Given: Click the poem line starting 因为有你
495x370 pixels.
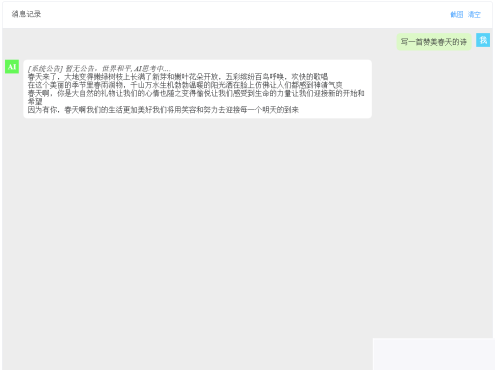Looking at the screenshot, I should click(163, 110).
